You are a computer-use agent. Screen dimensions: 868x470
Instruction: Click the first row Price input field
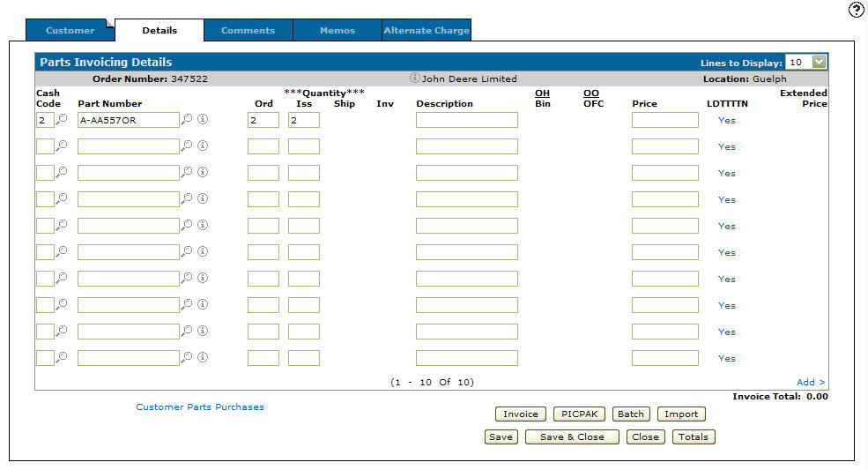coord(664,120)
